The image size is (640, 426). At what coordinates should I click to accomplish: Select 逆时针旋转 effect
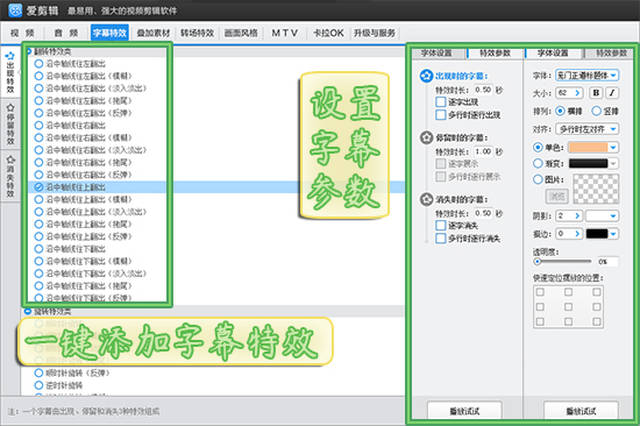pos(59,385)
